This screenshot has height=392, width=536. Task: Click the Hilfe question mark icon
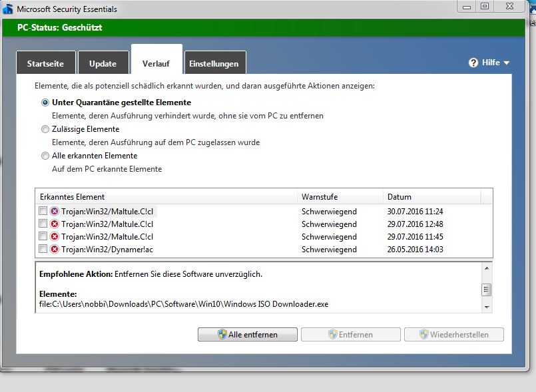click(x=473, y=63)
